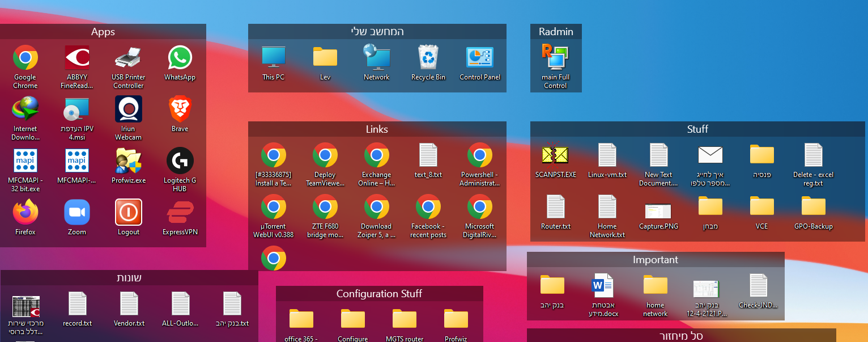The height and width of the screenshot is (342, 868).
Task: Select the SCANPST.EXE icon
Action: point(555,155)
